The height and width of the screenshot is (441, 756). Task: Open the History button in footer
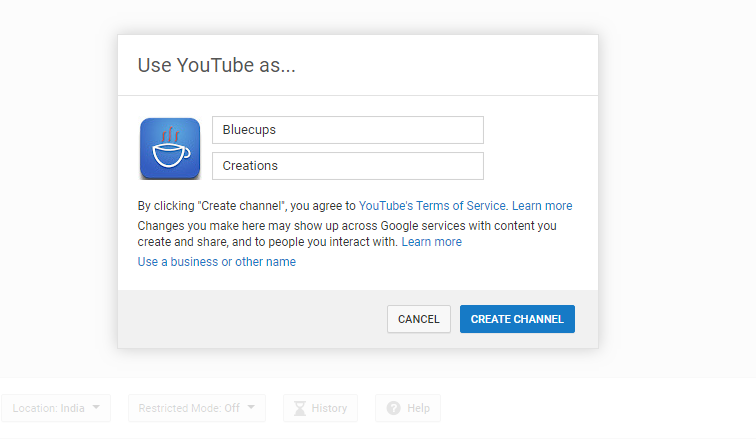(x=320, y=408)
